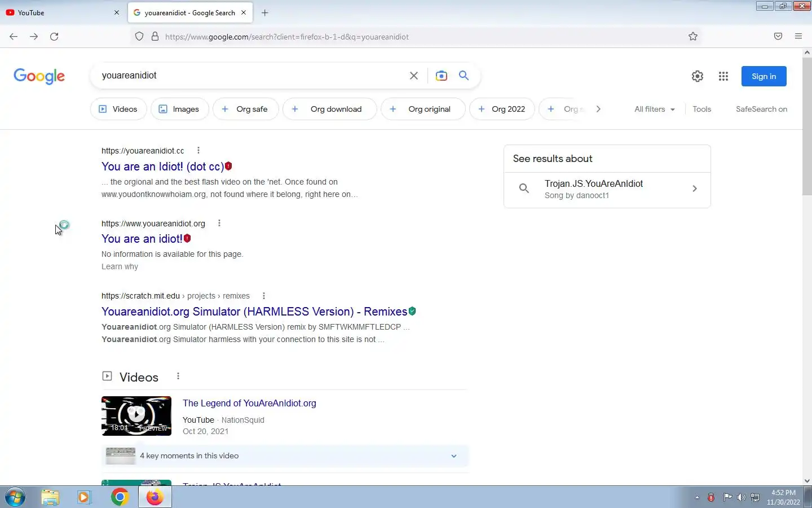Close the Google Search tab
This screenshot has width=812, height=508.
tap(244, 12)
